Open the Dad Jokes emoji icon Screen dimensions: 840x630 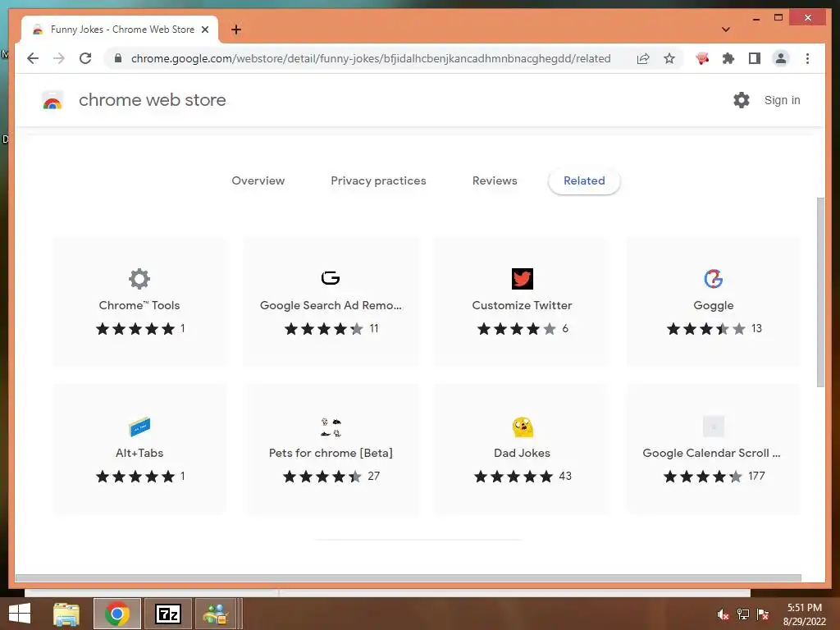(x=523, y=427)
